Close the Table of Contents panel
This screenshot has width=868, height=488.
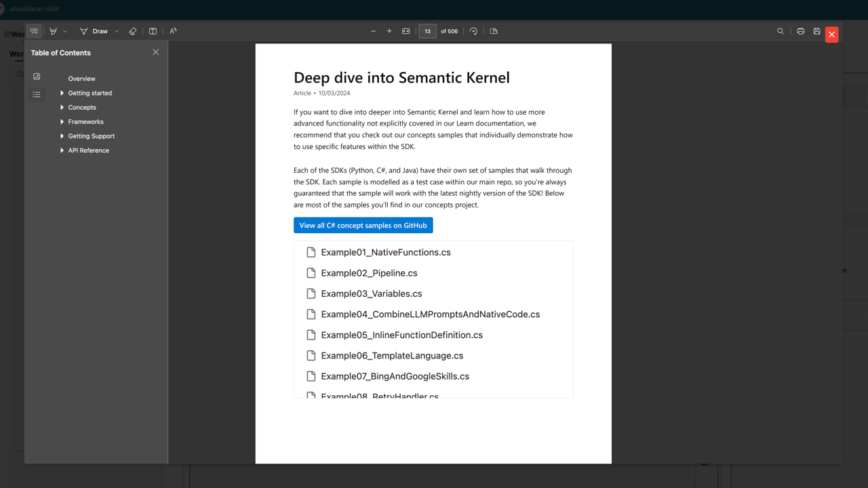156,52
